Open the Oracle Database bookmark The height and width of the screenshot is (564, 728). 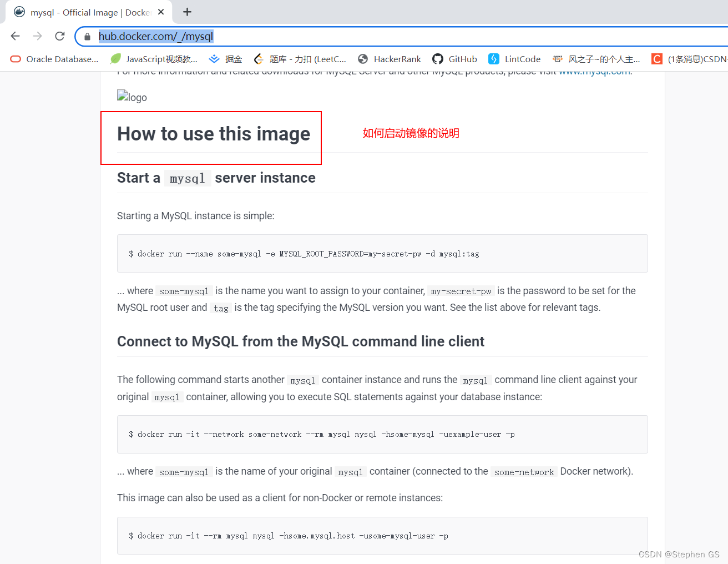(x=54, y=59)
